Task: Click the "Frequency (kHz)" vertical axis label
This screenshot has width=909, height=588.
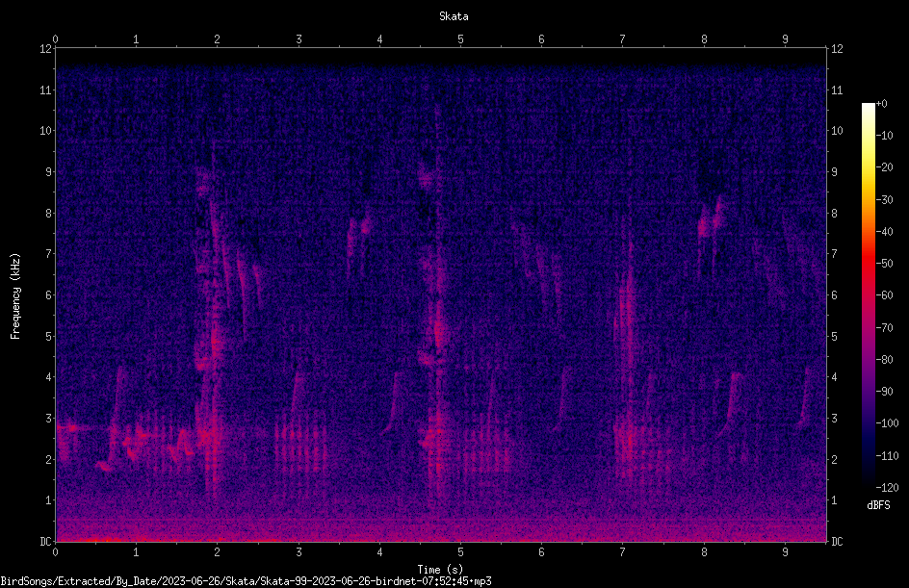Action: pos(15,296)
